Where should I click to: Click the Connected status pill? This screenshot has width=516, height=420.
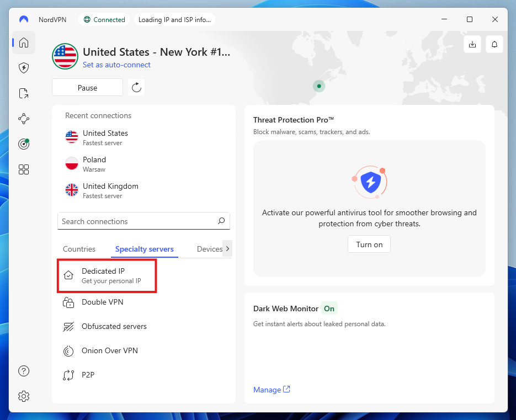click(x=104, y=20)
